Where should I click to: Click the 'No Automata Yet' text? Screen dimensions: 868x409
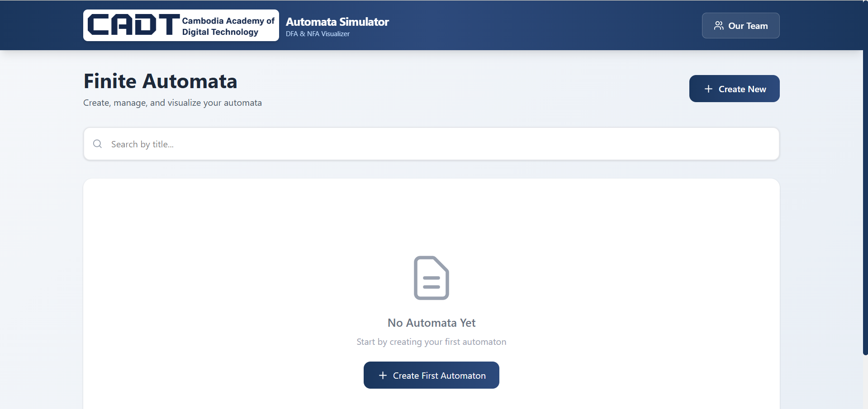point(431,323)
